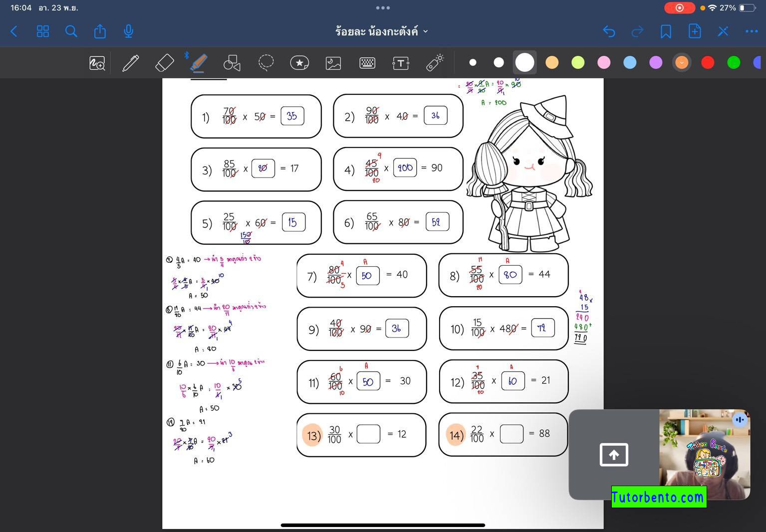Screen dimensions: 766x532
Task: Activate the Lasso selection tool
Action: point(266,63)
